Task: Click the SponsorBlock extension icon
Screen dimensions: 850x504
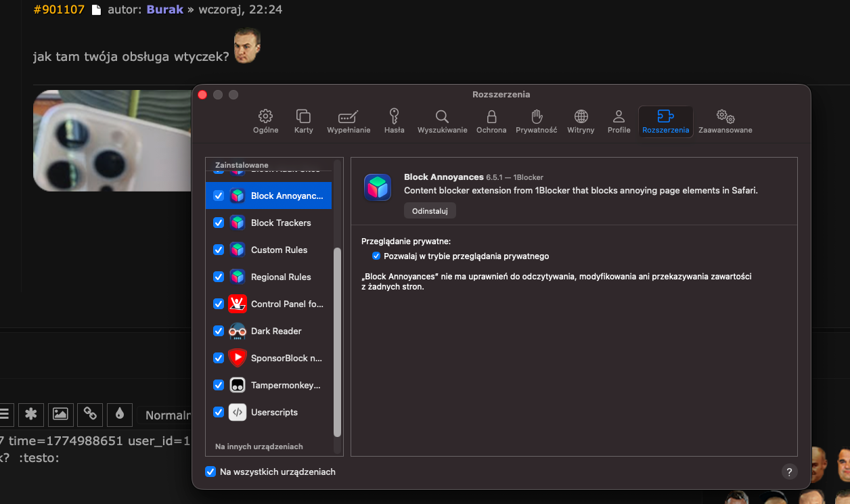Action: click(237, 358)
